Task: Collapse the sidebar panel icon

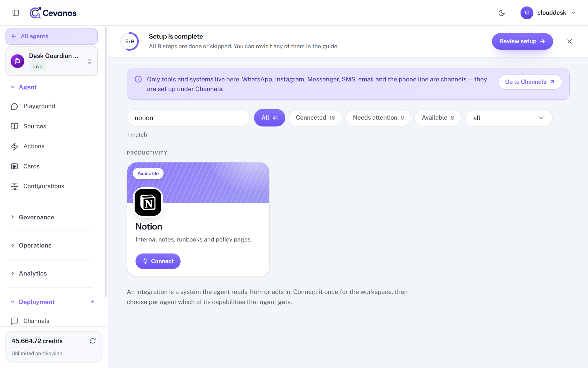Action: point(16,13)
